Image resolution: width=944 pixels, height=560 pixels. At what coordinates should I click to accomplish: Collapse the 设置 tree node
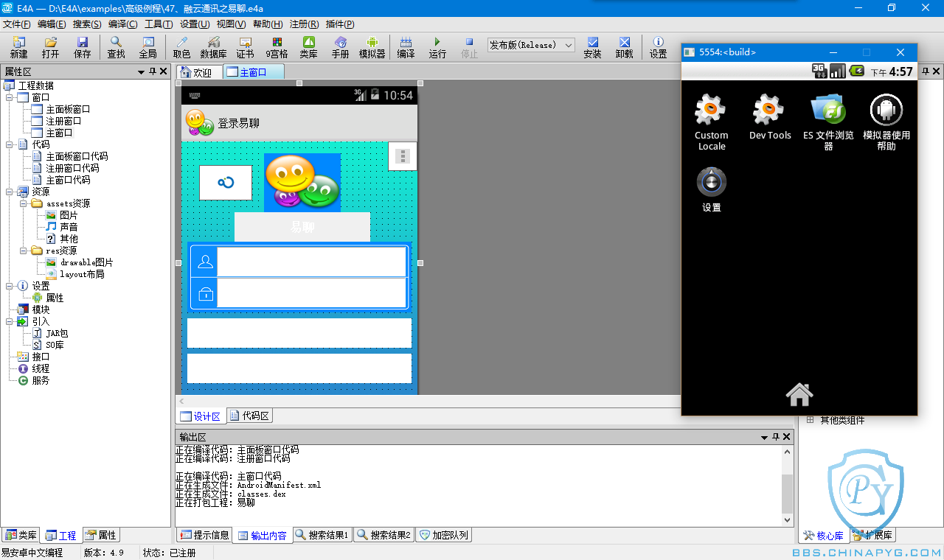point(10,286)
